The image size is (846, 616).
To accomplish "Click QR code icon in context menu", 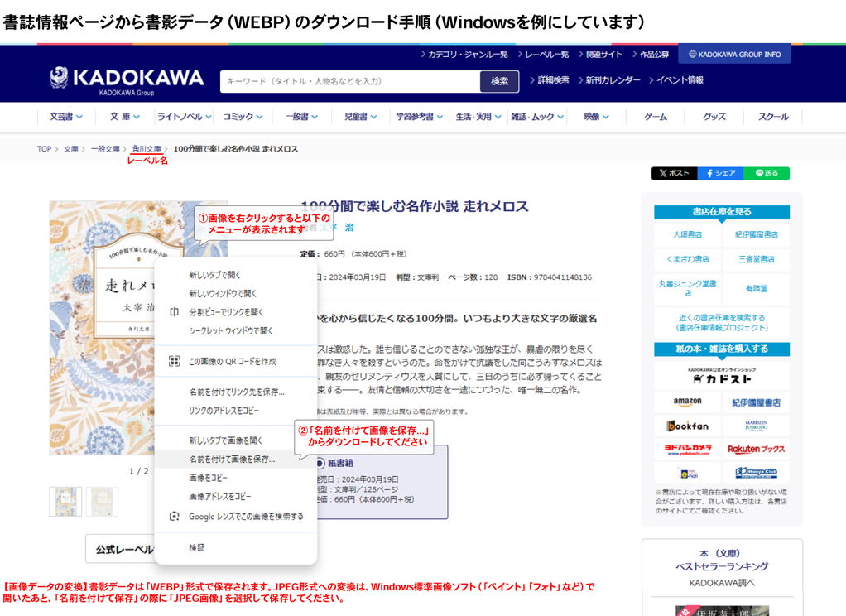I will (174, 361).
